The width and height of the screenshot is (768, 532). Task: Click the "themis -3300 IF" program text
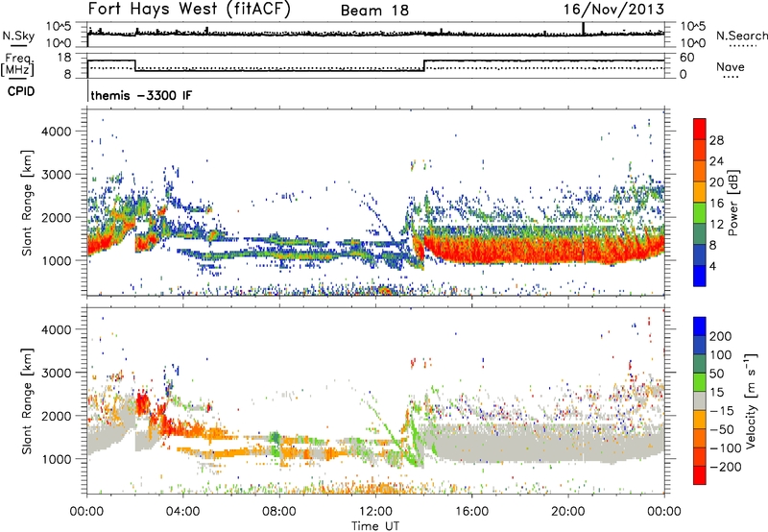click(x=141, y=95)
